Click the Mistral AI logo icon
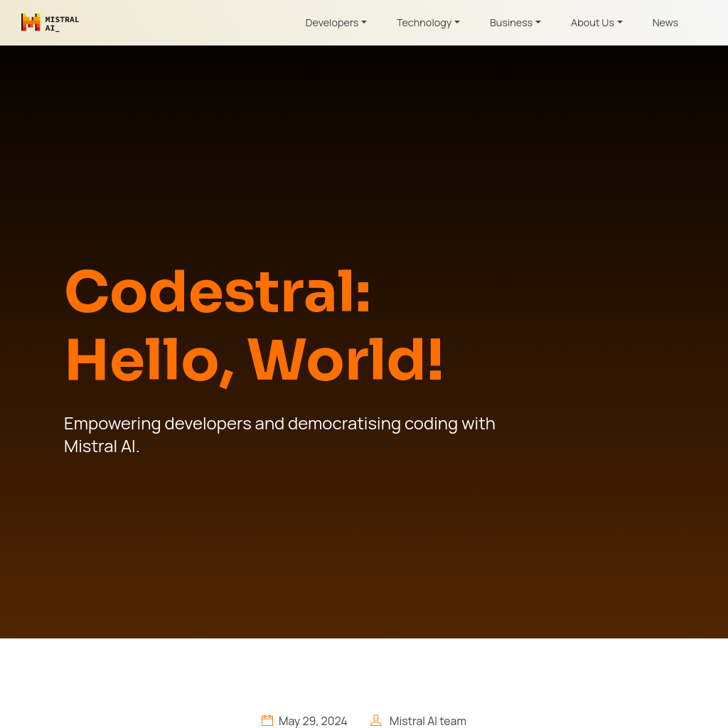Image resolution: width=728 pixels, height=728 pixels. (32, 22)
